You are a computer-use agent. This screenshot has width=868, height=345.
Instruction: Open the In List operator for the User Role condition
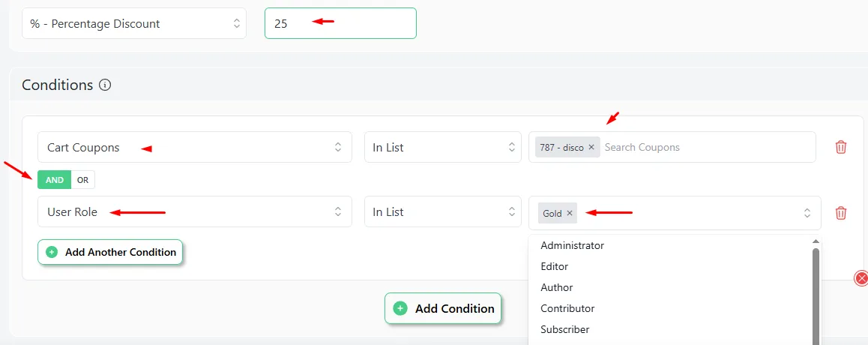[x=443, y=211]
